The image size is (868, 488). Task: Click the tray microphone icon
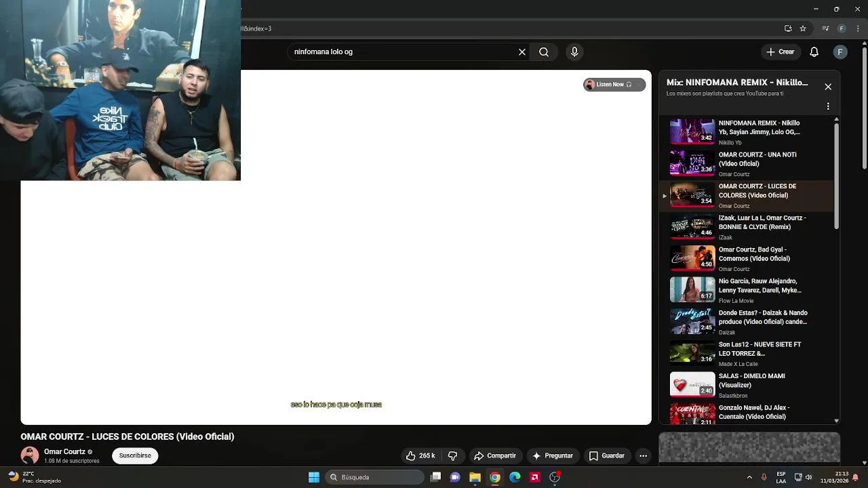pos(764,477)
